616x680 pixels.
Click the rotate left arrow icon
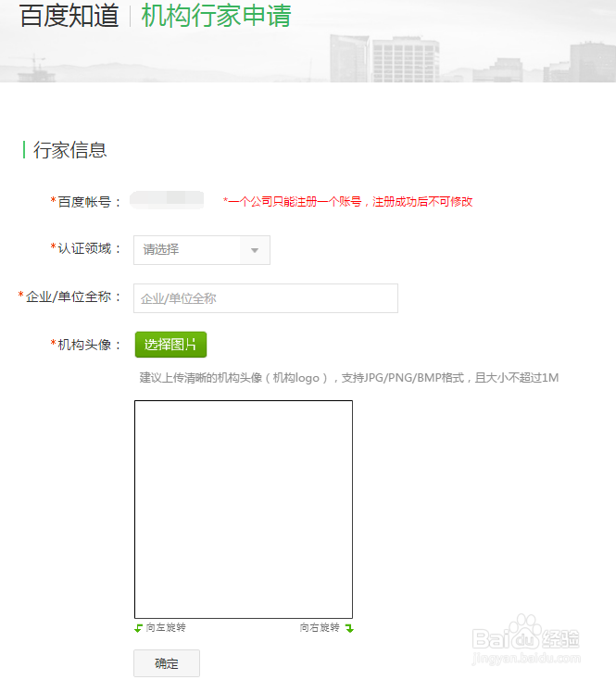pyautogui.click(x=138, y=628)
